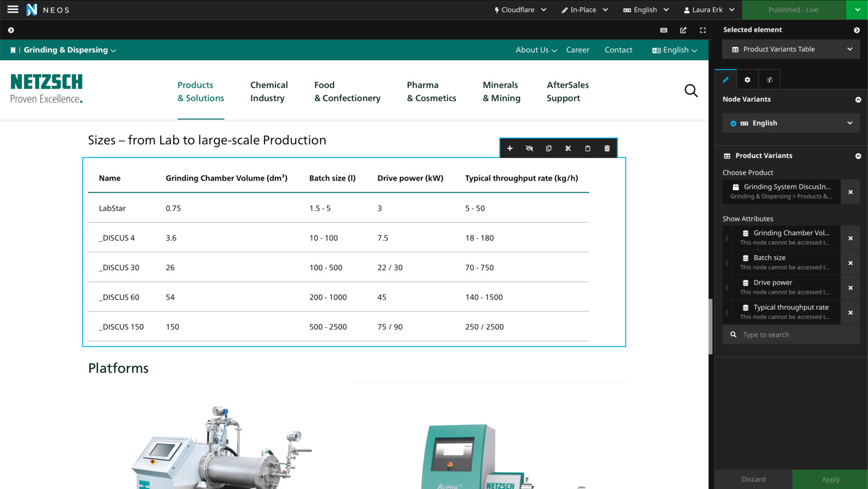Screen dimensions: 868x489
Task: Remove the Typical throughput rate attribute
Action: (x=850, y=312)
